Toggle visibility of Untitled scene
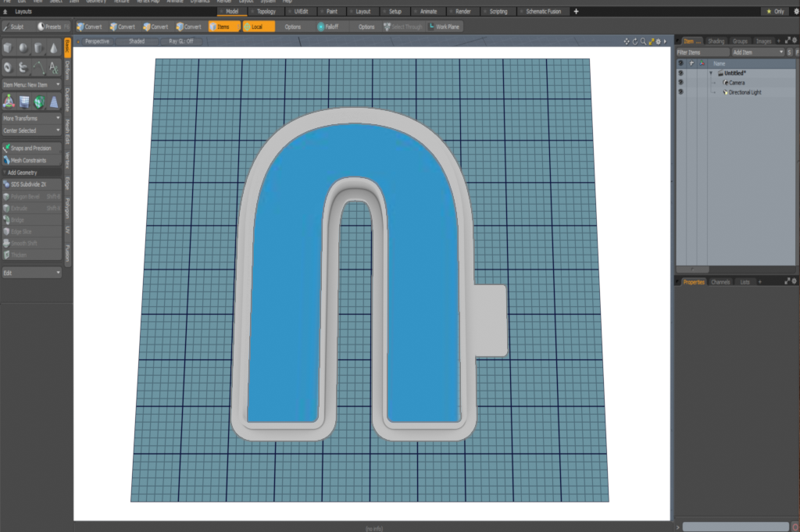This screenshot has height=532, width=800. pos(680,73)
